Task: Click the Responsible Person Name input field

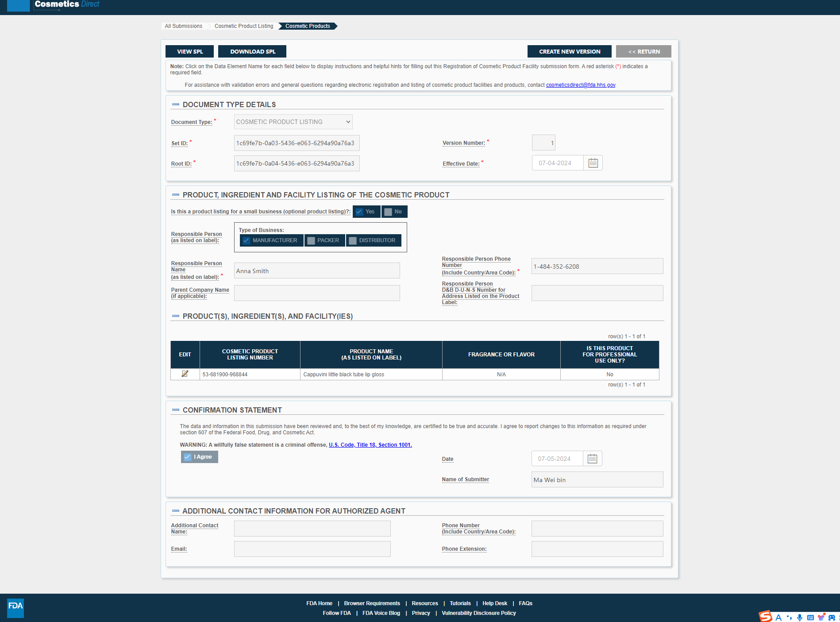Action: pyautogui.click(x=317, y=271)
